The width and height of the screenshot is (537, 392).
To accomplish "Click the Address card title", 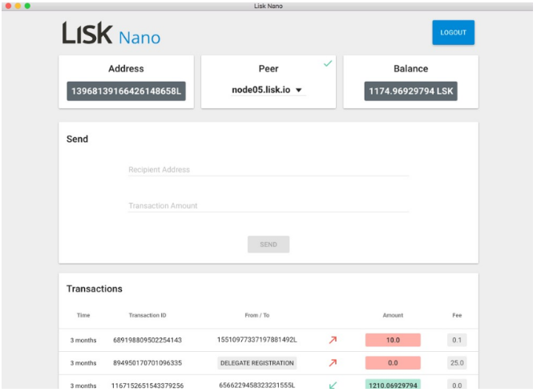I will coord(126,68).
